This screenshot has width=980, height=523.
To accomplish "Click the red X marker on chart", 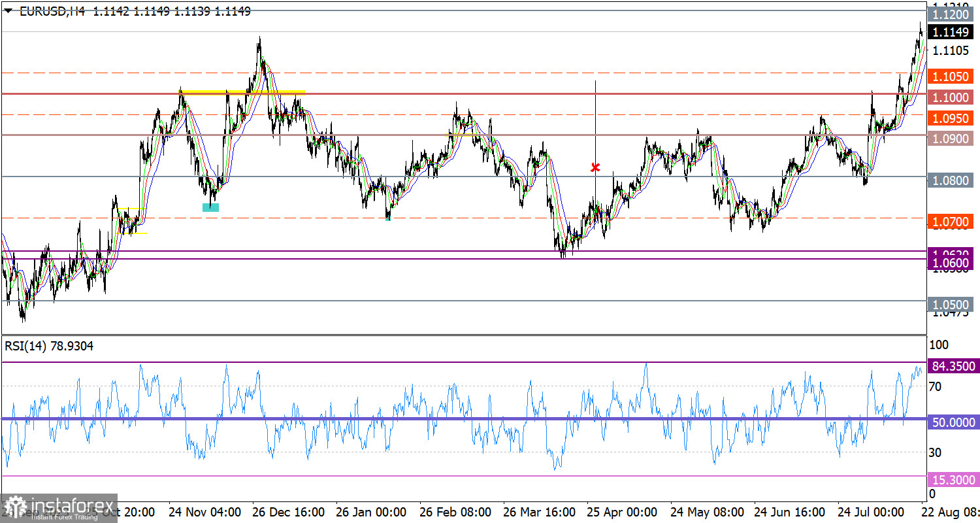I will tap(595, 167).
